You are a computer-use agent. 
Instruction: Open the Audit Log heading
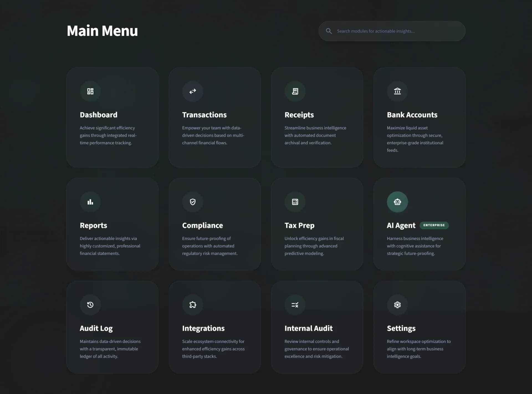point(96,328)
